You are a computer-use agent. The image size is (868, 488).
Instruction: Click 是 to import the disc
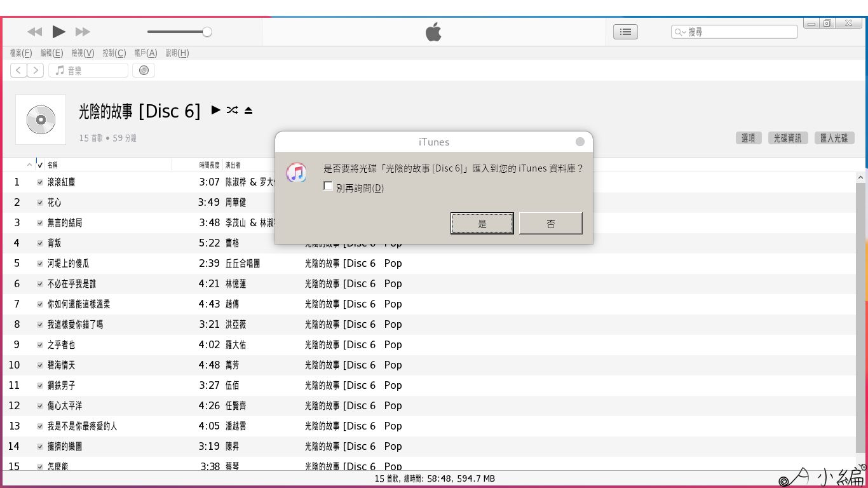(x=482, y=223)
